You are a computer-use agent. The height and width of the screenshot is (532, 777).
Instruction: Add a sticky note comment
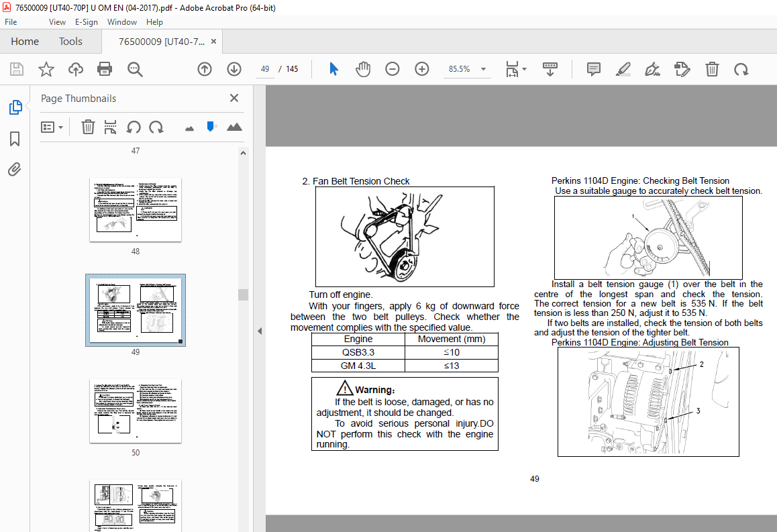(593, 69)
